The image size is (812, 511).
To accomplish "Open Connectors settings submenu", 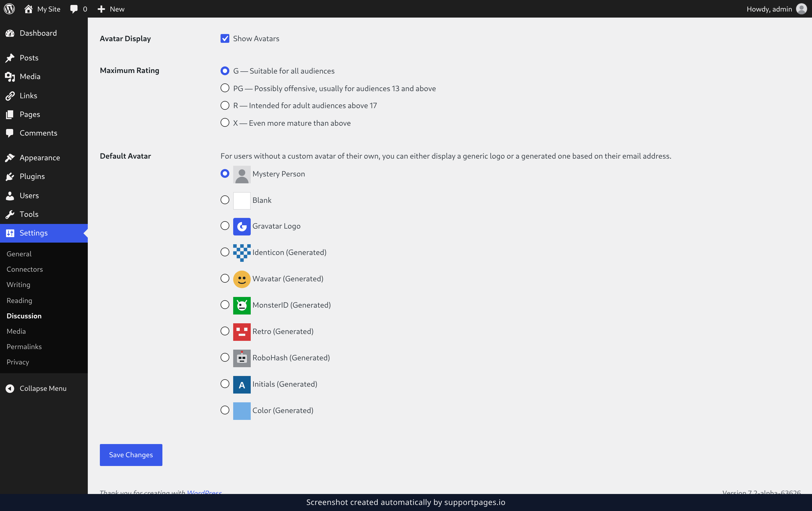I will point(25,269).
